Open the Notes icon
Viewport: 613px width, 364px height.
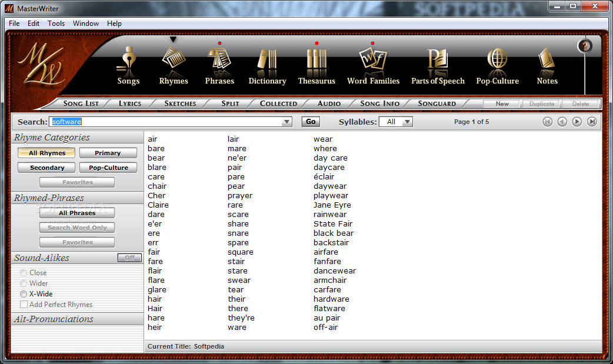click(547, 66)
